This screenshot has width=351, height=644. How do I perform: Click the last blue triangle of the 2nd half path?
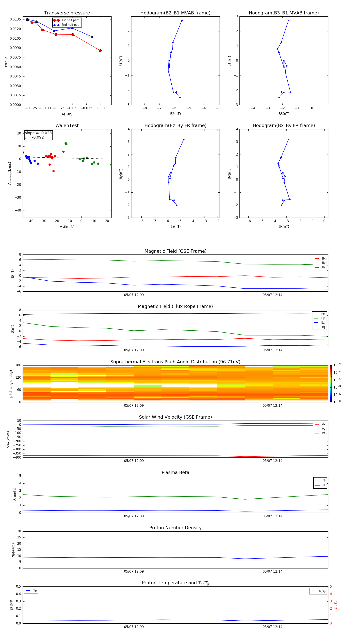tap(92, 37)
